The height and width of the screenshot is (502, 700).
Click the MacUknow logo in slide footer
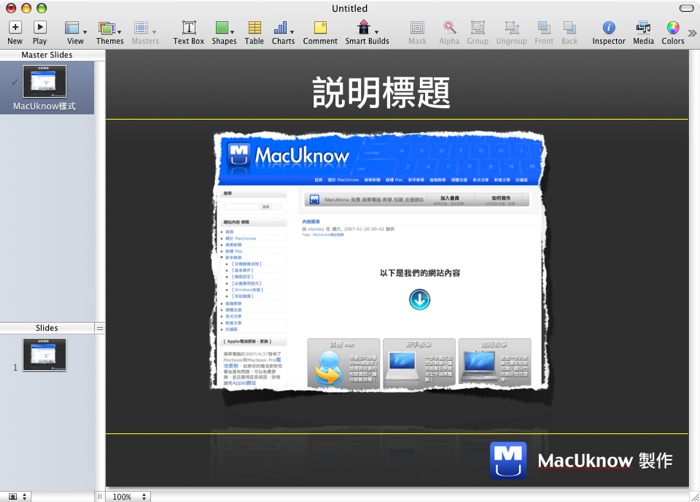pos(508,460)
